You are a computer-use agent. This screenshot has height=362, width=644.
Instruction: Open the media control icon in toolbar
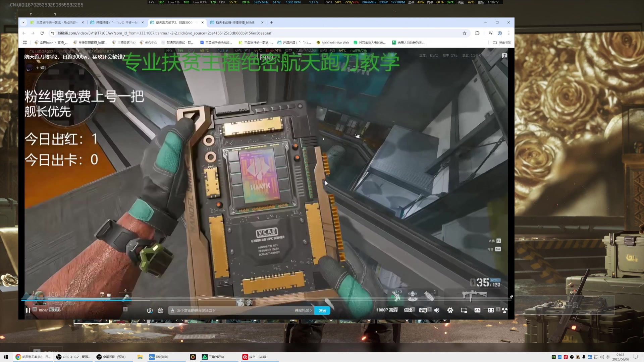[491, 33]
